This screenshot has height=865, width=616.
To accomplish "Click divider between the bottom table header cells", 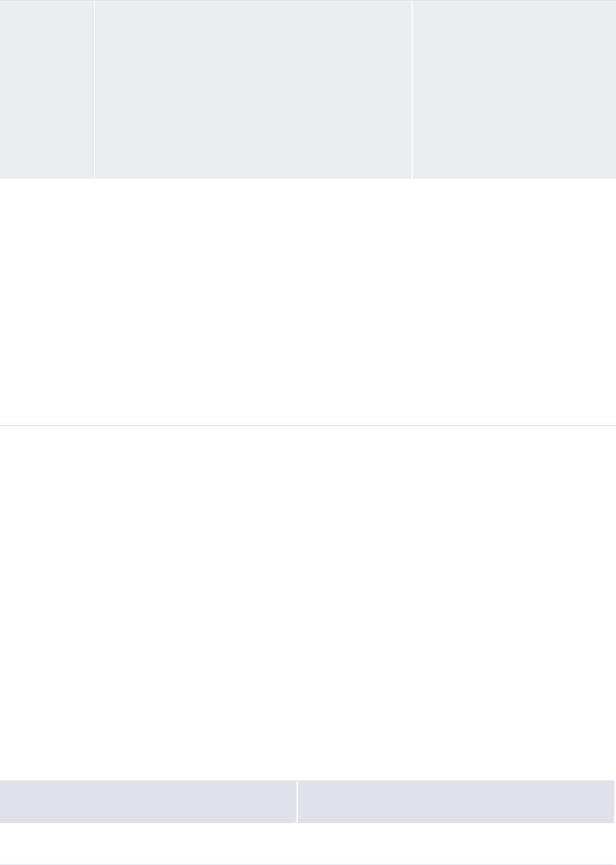I will [x=296, y=801].
